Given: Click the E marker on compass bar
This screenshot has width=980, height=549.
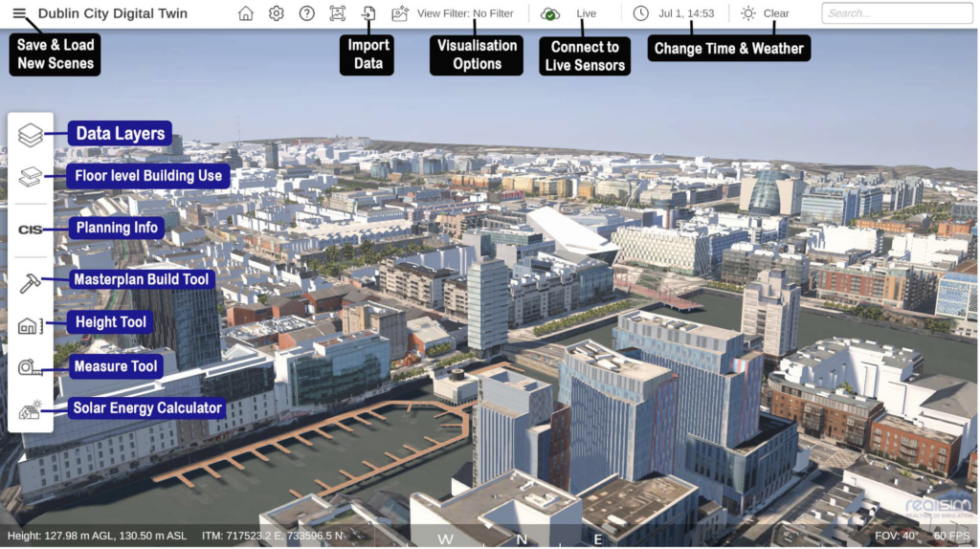Looking at the screenshot, I should tap(598, 539).
